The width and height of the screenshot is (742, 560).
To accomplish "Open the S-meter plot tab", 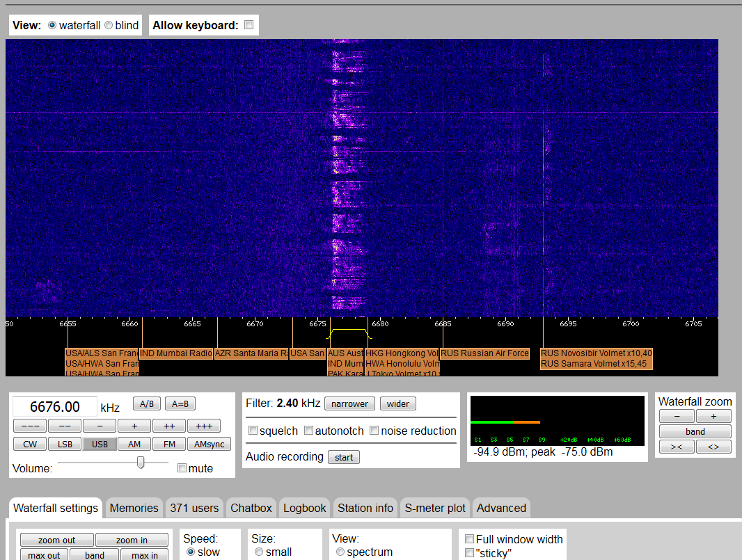I will tap(435, 508).
